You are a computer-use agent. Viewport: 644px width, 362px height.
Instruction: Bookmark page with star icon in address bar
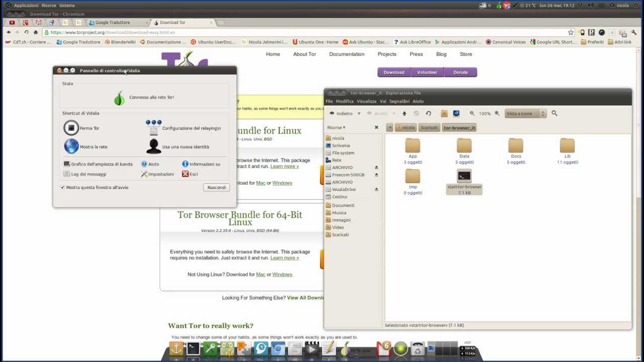click(571, 32)
